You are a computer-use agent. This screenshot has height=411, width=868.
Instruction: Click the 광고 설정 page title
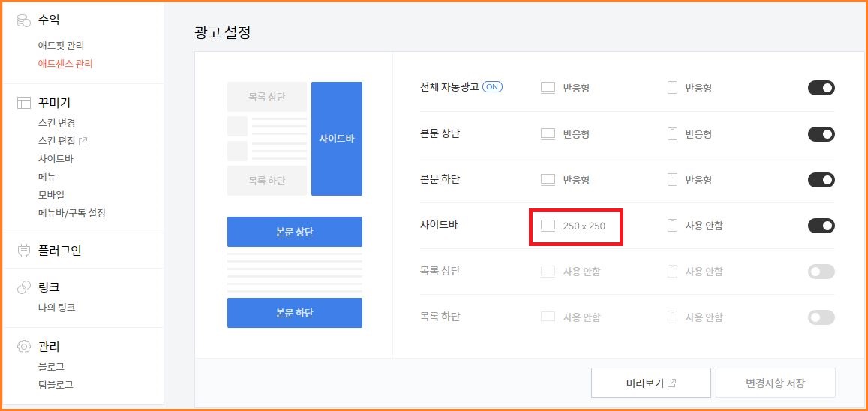coord(223,33)
